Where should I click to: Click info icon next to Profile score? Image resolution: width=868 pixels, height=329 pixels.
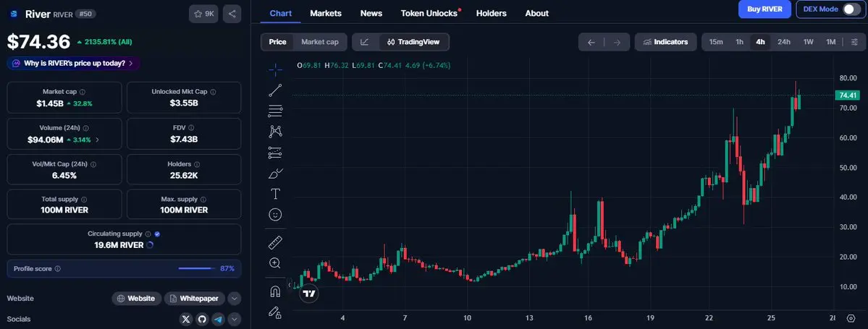[58, 269]
